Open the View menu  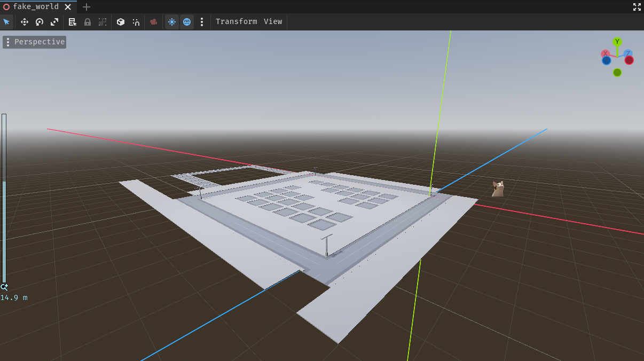pyautogui.click(x=273, y=22)
